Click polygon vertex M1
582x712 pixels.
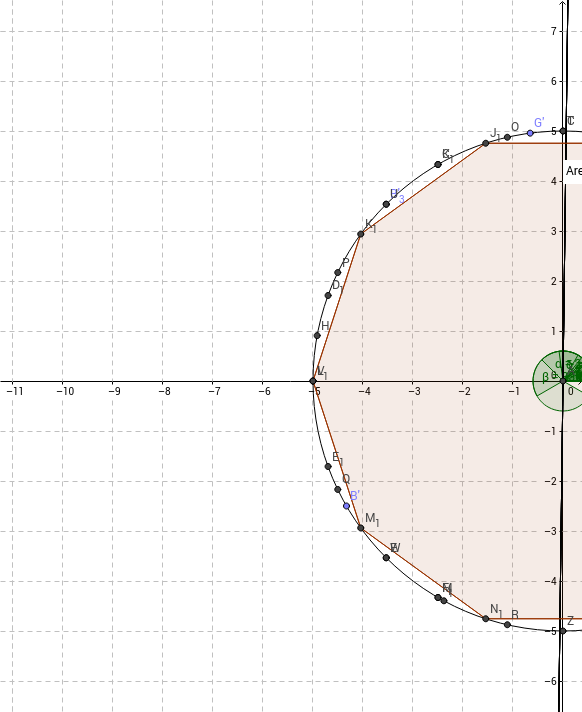tap(360, 528)
